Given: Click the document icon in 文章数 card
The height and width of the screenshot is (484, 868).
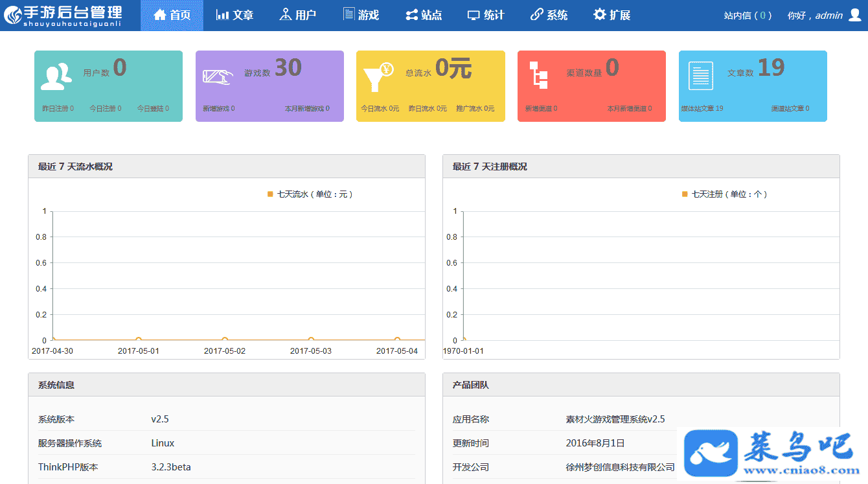Looking at the screenshot, I should coord(700,76).
